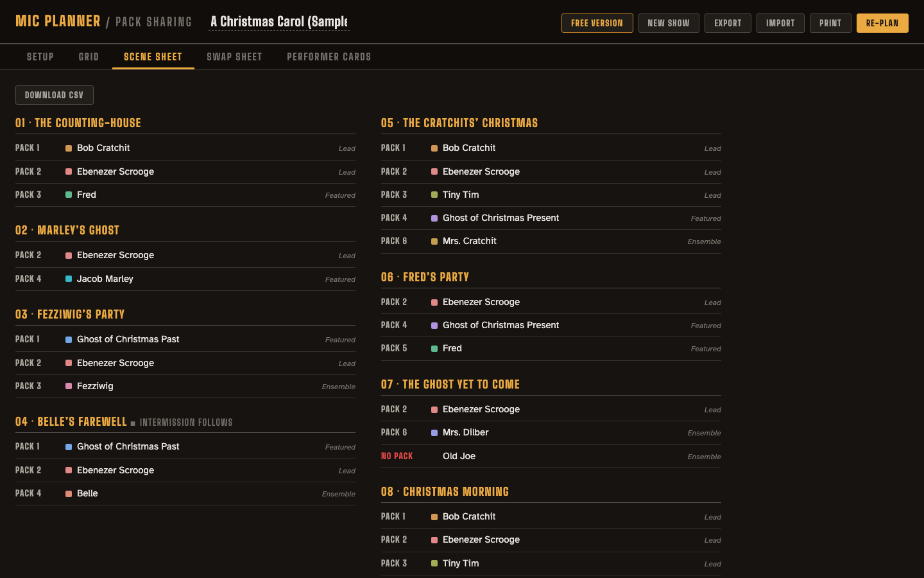Switch to the Grid tab

[89, 57]
